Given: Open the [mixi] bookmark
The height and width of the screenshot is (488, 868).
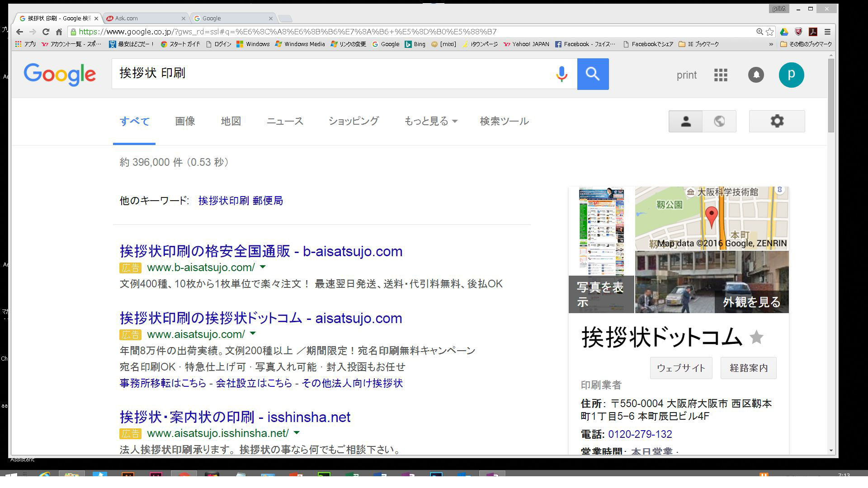Looking at the screenshot, I should pyautogui.click(x=443, y=44).
